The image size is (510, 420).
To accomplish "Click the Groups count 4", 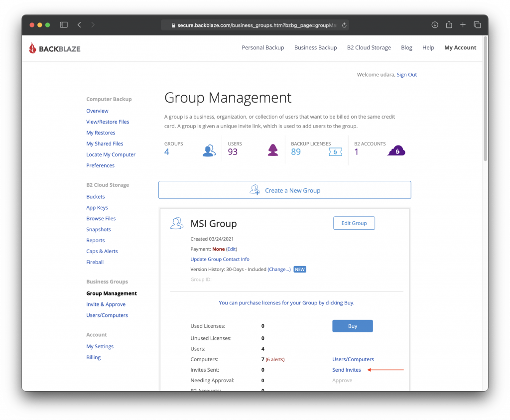I will click(167, 151).
